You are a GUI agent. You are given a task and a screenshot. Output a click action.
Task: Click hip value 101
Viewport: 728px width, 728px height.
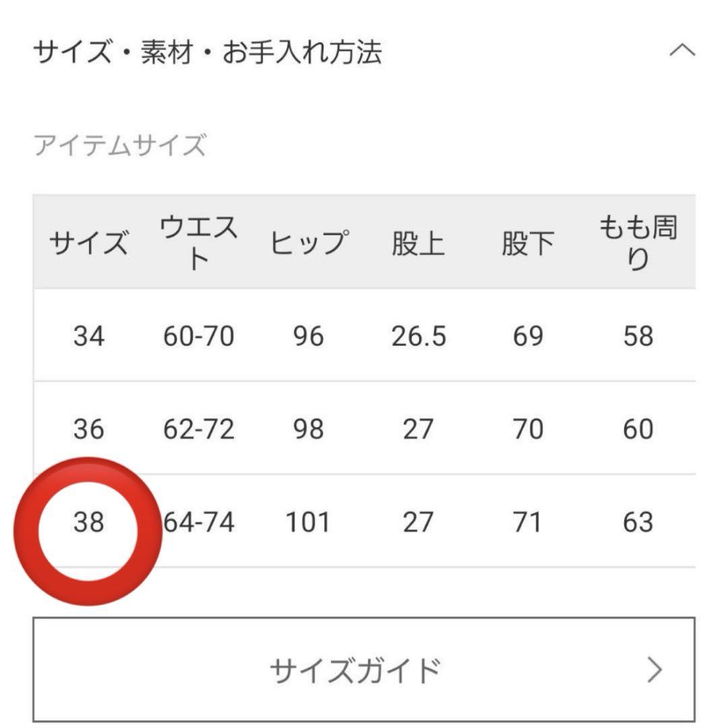(308, 521)
